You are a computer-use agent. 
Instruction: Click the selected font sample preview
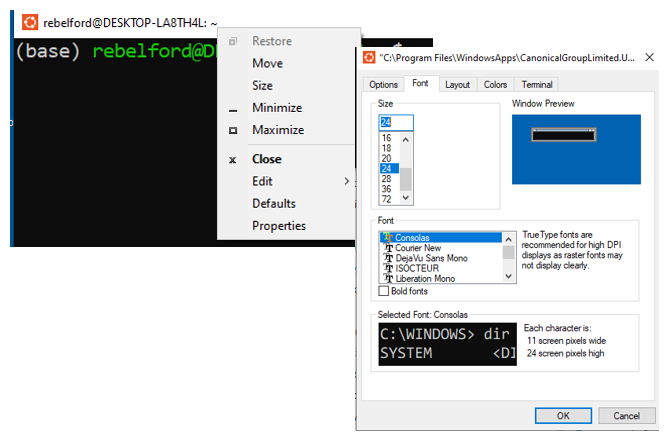pyautogui.click(x=447, y=344)
